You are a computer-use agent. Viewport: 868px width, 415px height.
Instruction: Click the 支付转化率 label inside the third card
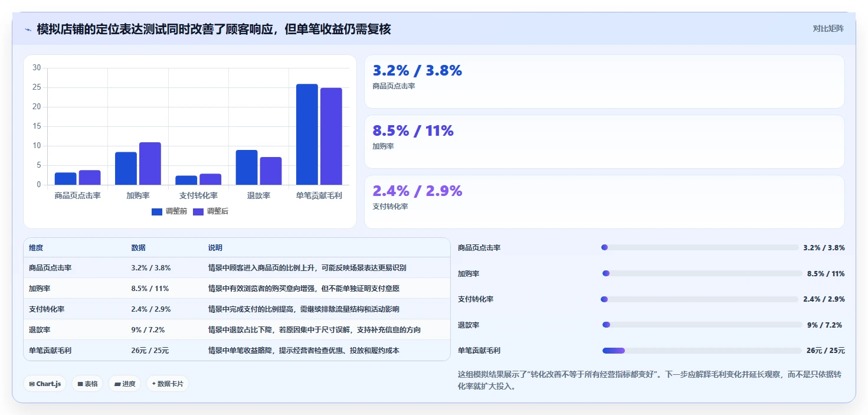pyautogui.click(x=390, y=207)
